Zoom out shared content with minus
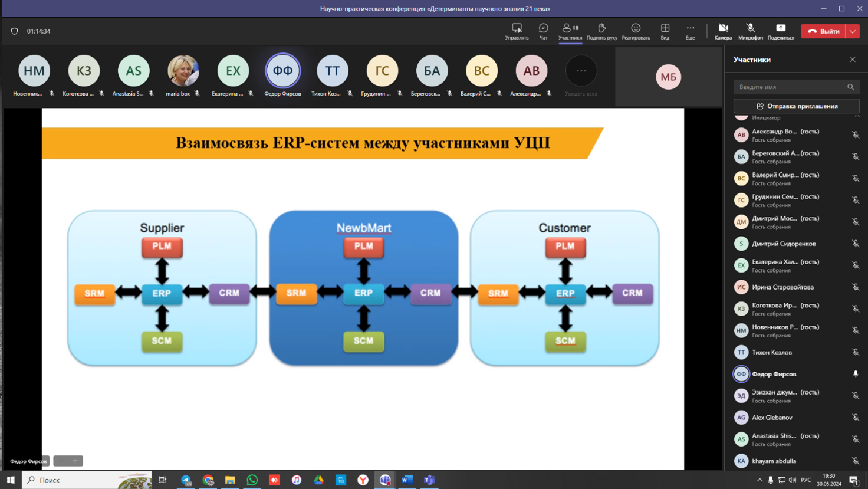The width and height of the screenshot is (868, 489). (61, 461)
